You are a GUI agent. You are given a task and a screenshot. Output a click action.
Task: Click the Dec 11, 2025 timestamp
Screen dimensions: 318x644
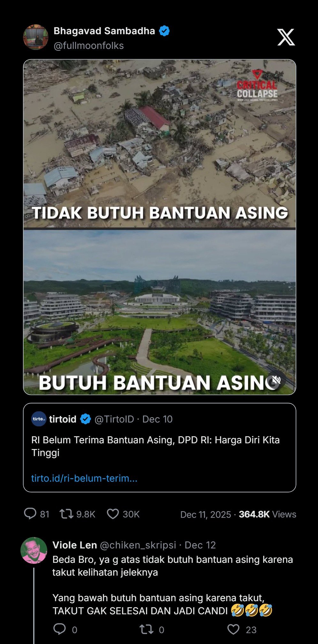[x=206, y=514]
